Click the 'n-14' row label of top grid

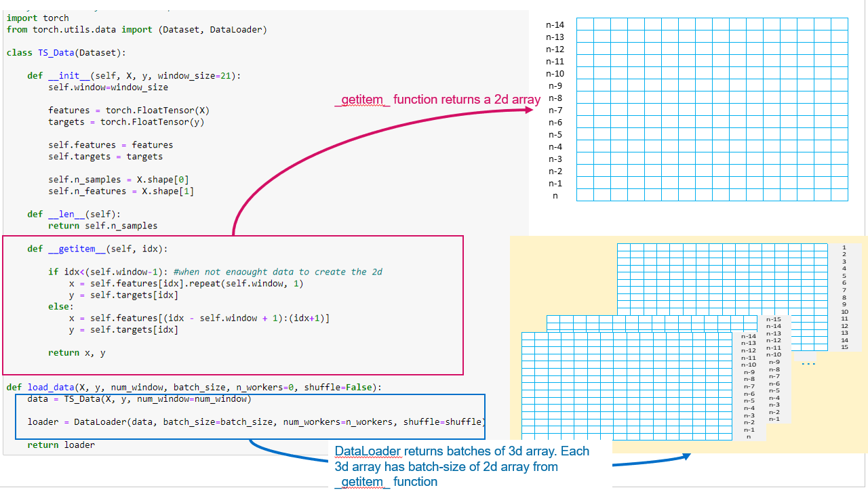[x=555, y=25]
